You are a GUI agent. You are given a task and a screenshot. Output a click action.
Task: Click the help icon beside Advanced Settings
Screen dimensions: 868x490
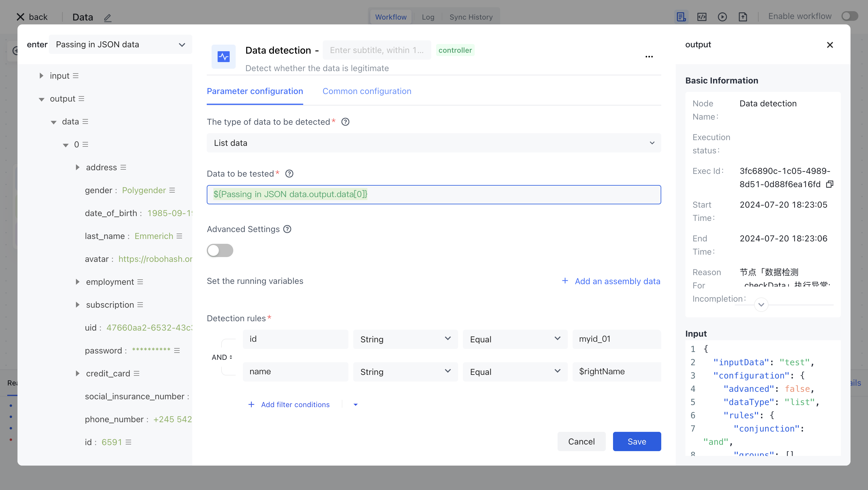click(287, 229)
